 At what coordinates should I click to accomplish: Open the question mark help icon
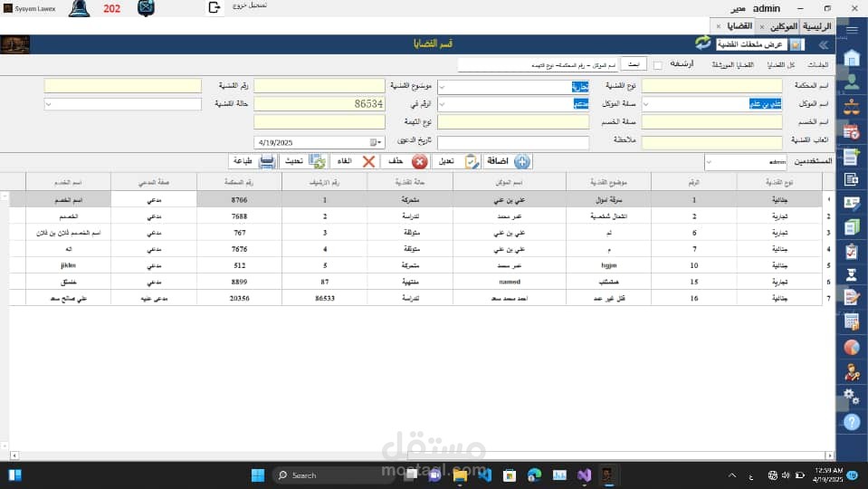point(852,422)
